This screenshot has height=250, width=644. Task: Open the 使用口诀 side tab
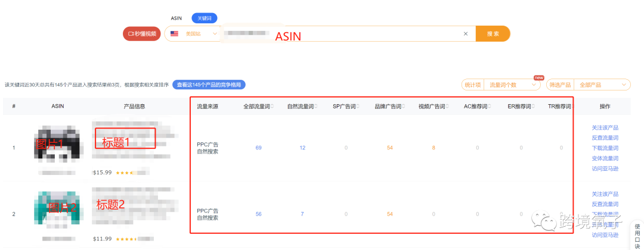tap(637, 235)
